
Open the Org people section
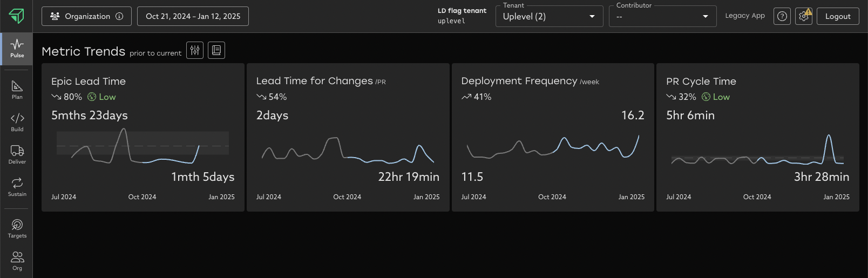point(17,261)
